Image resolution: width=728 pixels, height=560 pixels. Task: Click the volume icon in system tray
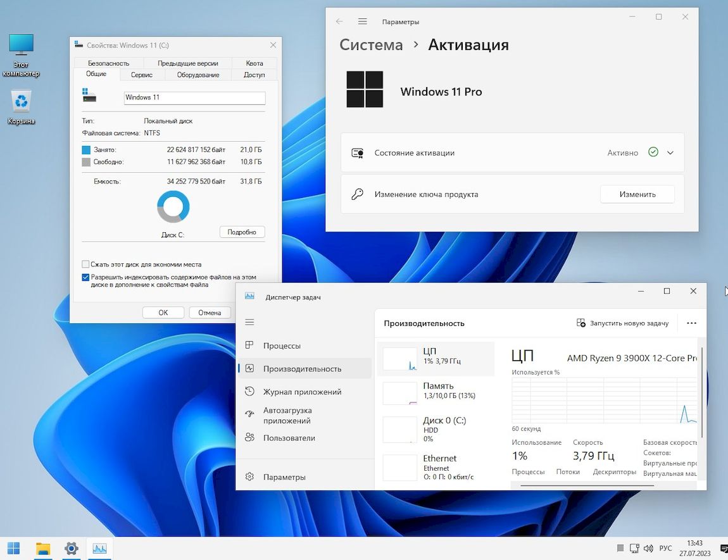coord(648,549)
